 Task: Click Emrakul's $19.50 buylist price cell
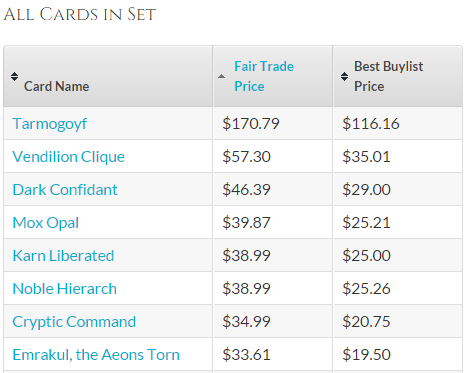tap(398, 354)
